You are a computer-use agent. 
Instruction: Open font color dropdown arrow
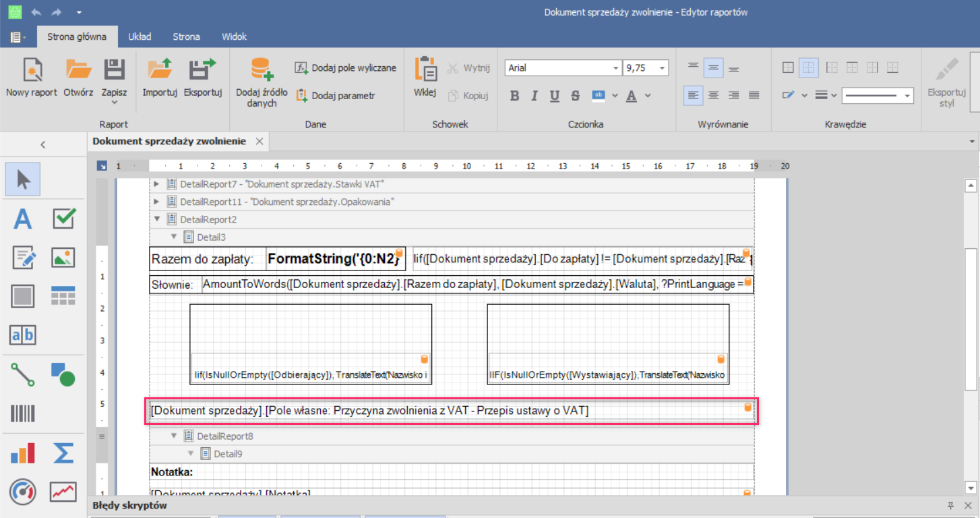coord(648,96)
